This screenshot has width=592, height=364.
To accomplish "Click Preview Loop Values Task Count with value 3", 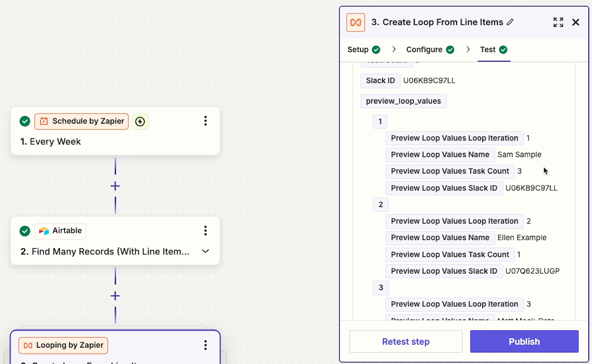I will click(x=450, y=171).
